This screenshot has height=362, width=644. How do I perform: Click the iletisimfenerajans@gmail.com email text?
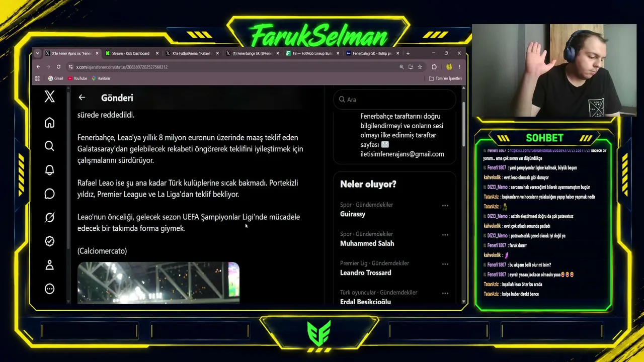point(402,154)
